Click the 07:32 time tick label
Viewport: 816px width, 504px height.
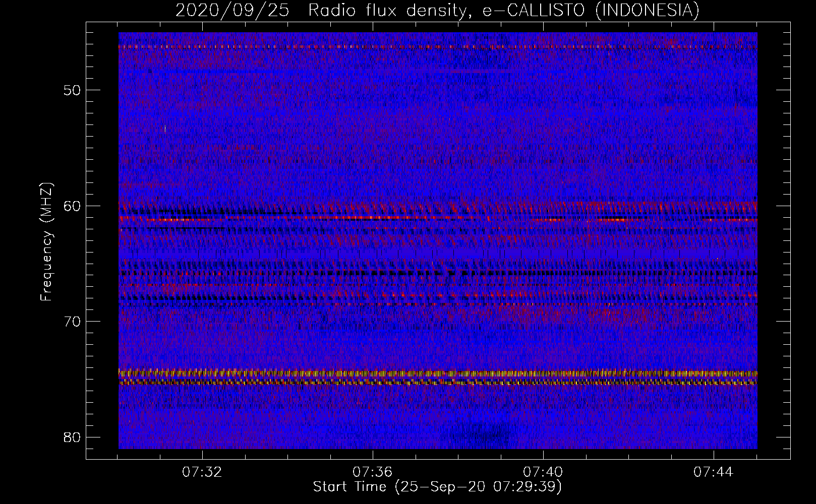pyautogui.click(x=202, y=472)
